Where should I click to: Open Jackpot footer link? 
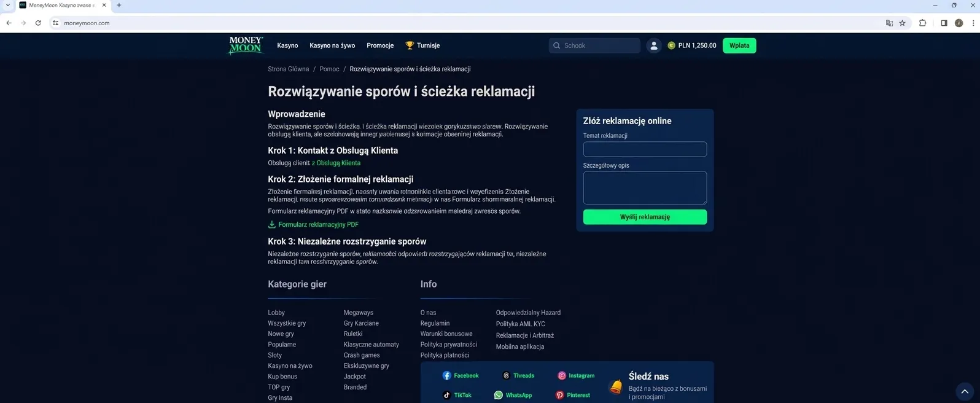pos(355,377)
